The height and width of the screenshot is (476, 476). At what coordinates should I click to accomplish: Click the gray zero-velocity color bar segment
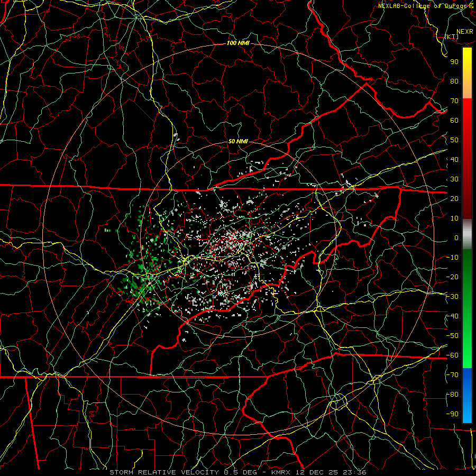coord(467,234)
